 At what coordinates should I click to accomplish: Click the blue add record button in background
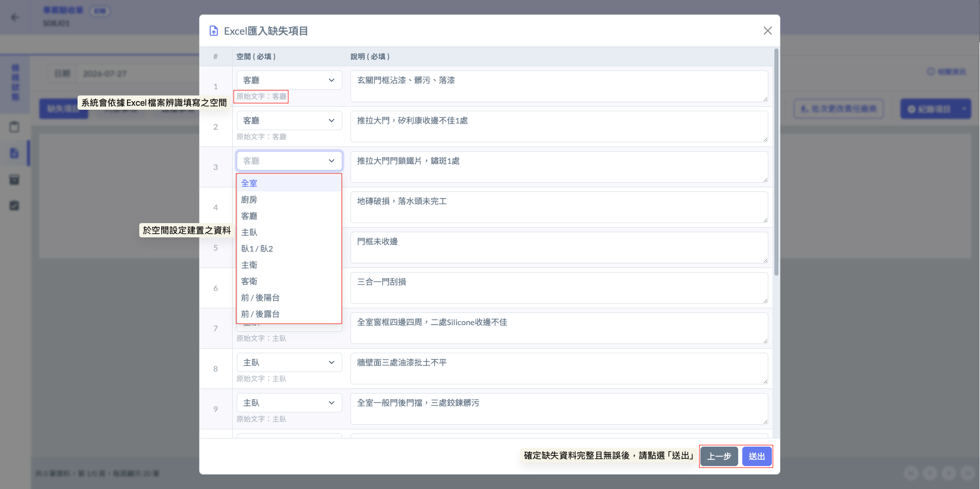pos(928,109)
